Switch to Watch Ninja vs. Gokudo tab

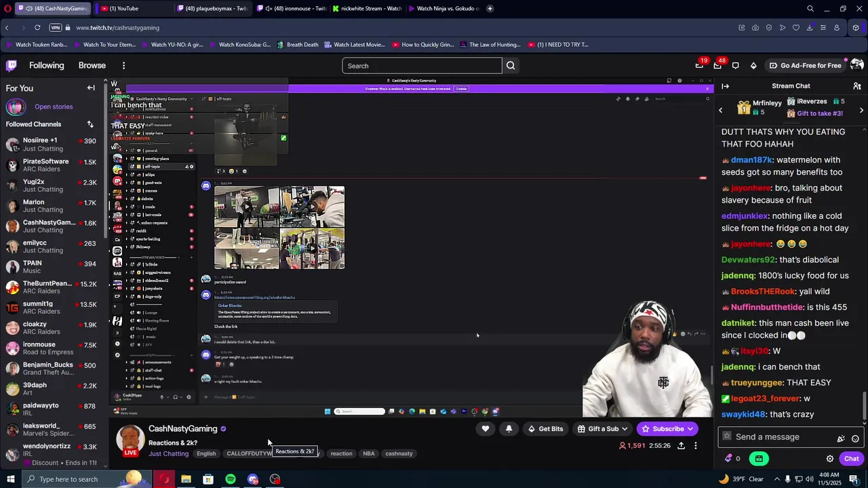(444, 9)
